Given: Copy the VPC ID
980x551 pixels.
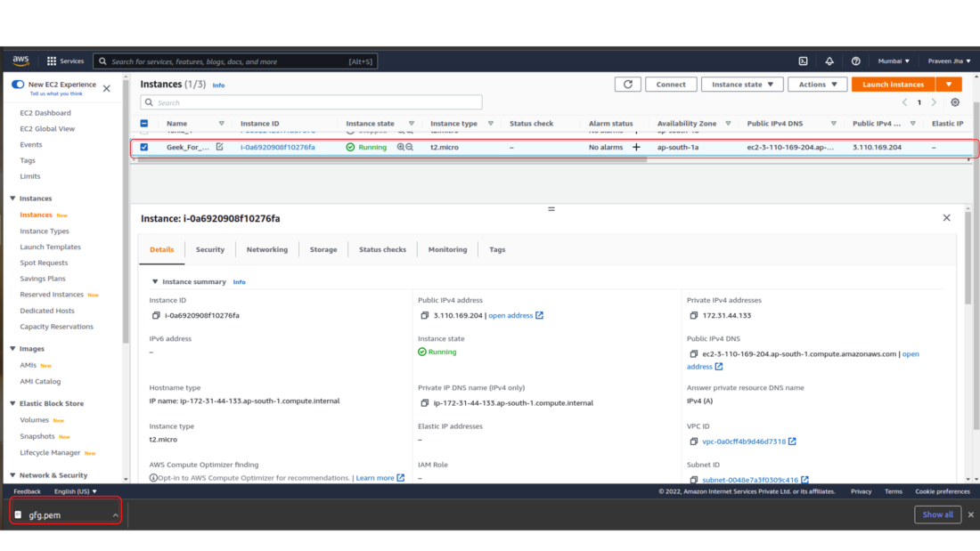Looking at the screenshot, I should pyautogui.click(x=693, y=442).
